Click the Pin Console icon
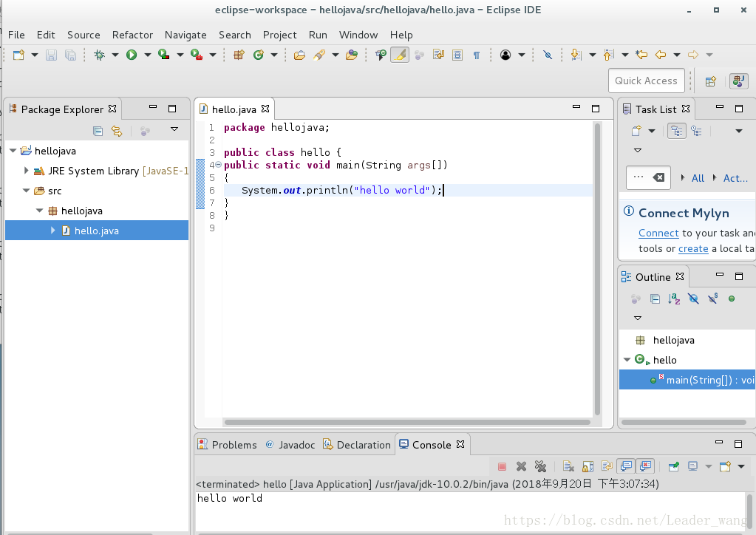The height and width of the screenshot is (535, 756). (x=673, y=466)
